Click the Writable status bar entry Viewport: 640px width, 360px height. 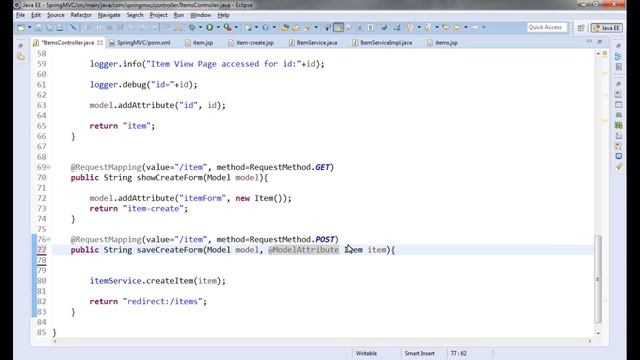coord(366,353)
